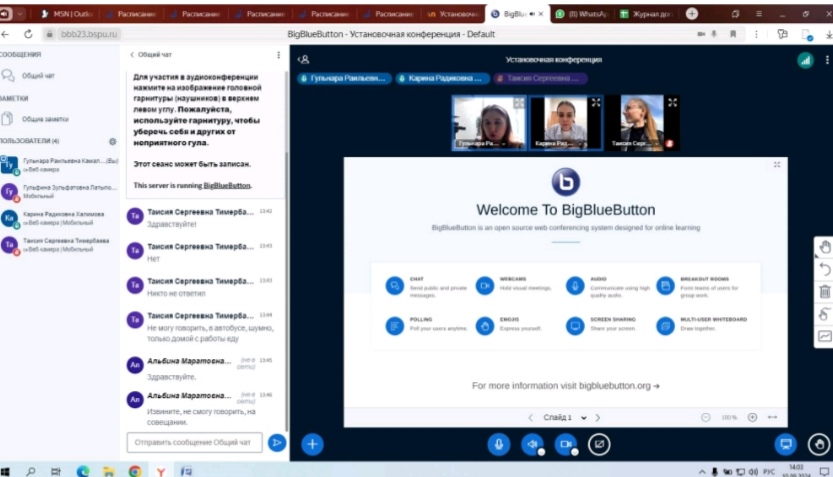Mute the microphone in the bottom toolbar
The image size is (833, 477).
tap(498, 444)
